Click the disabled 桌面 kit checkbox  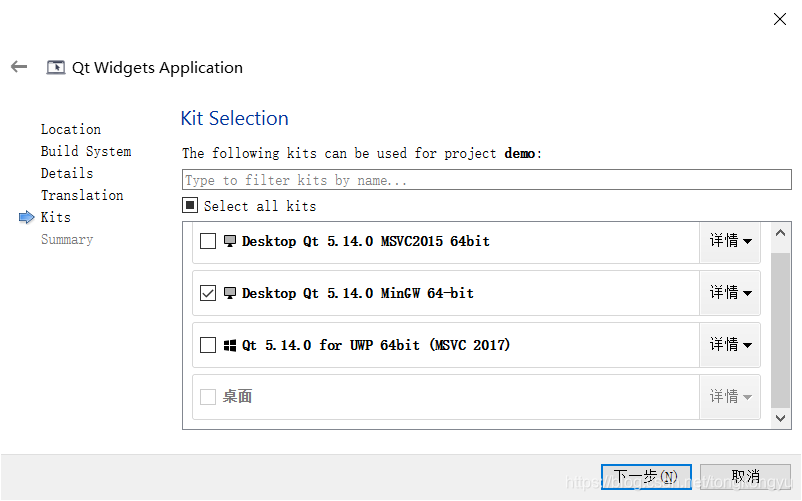click(208, 397)
